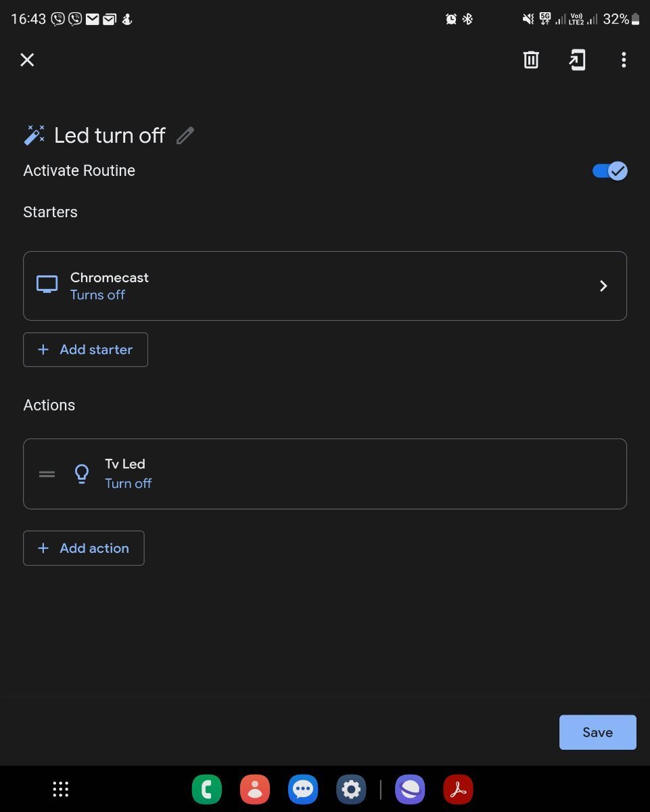Open the Messages app in dock

click(302, 790)
